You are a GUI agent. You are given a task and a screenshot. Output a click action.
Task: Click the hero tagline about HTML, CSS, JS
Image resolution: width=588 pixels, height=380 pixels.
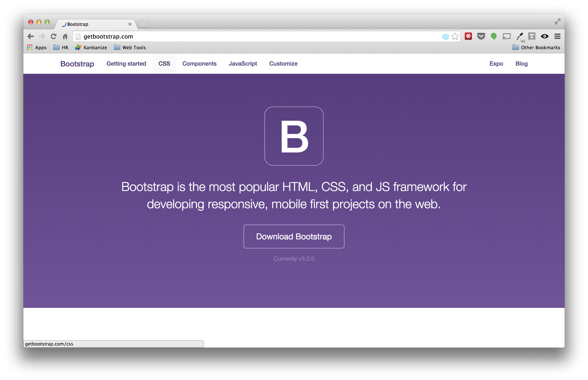294,195
